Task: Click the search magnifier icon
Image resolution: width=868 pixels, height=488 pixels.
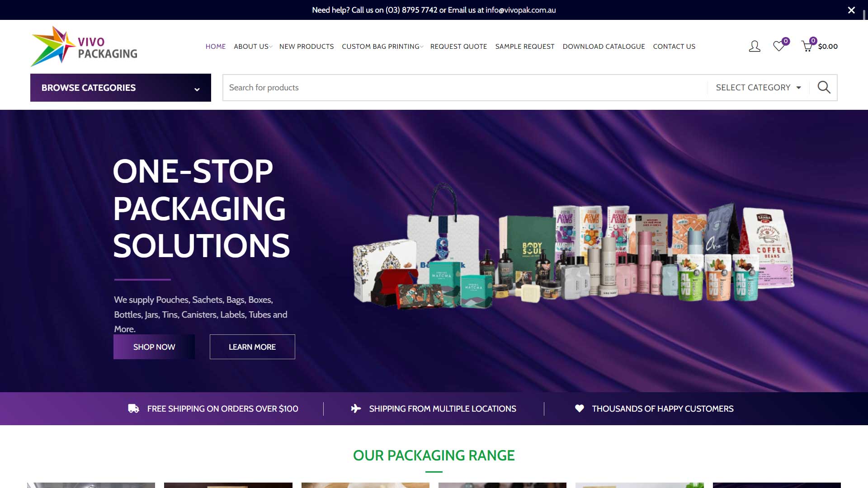Action: [x=824, y=87]
